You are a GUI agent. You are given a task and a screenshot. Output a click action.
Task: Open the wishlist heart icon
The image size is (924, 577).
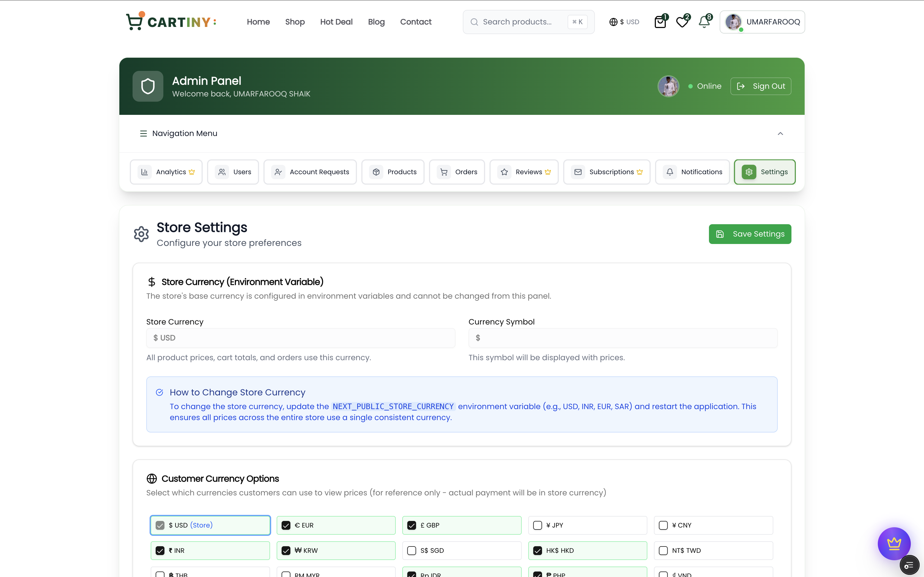coord(682,22)
